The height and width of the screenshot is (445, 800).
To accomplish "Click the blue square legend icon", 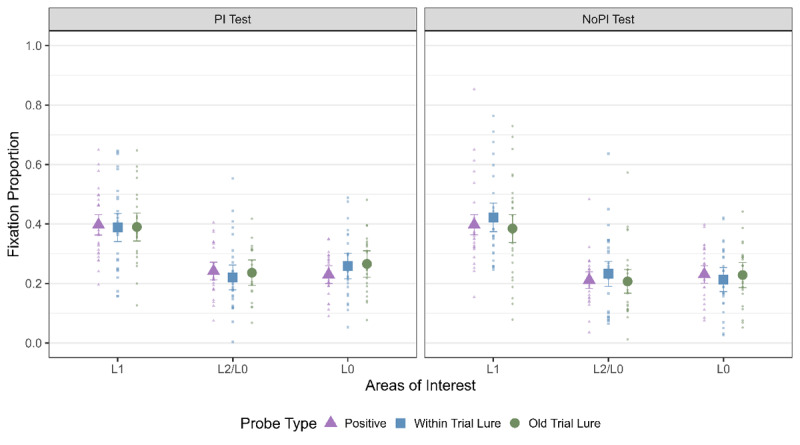I will 401,423.
